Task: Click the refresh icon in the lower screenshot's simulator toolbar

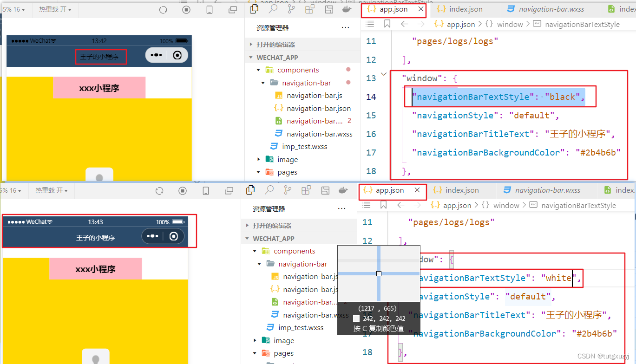Action: (x=159, y=190)
